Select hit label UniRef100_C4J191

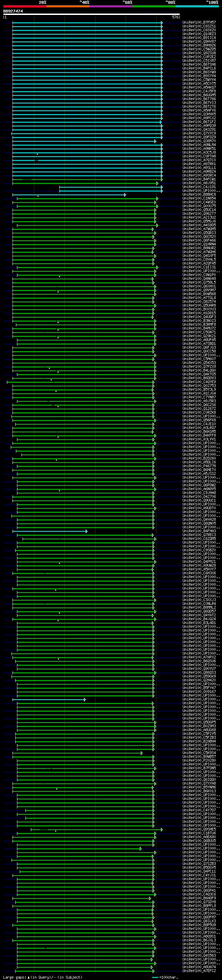(199, 187)
